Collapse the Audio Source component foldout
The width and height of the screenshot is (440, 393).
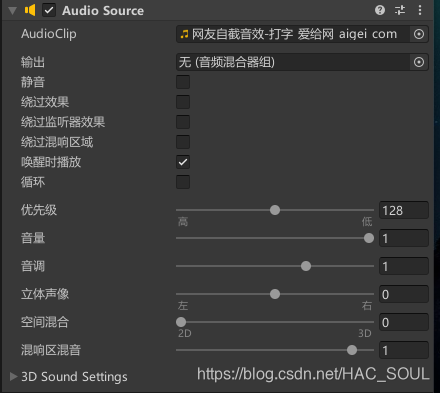click(13, 11)
